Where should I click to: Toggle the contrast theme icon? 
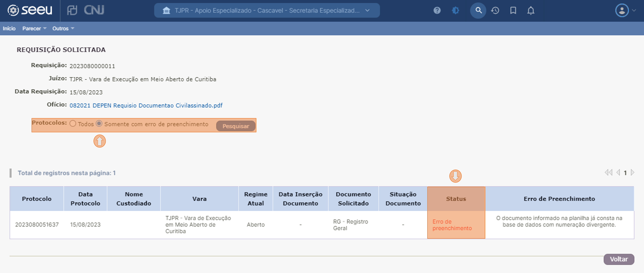coord(455,11)
